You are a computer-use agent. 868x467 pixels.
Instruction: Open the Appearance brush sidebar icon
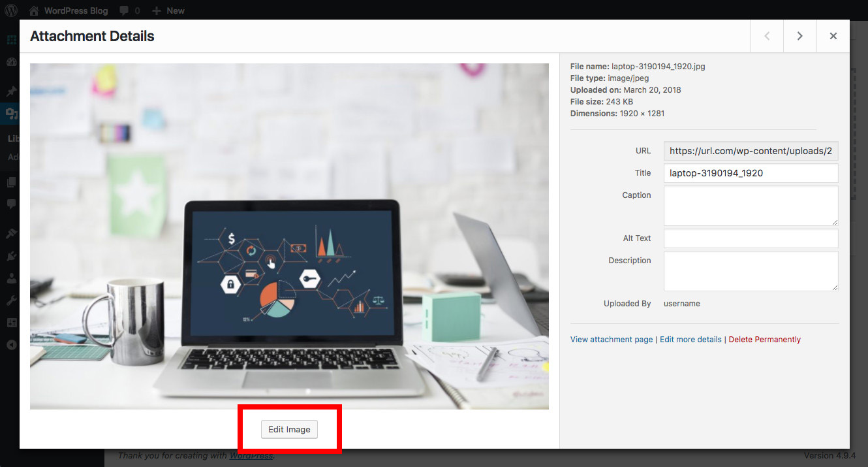11,233
